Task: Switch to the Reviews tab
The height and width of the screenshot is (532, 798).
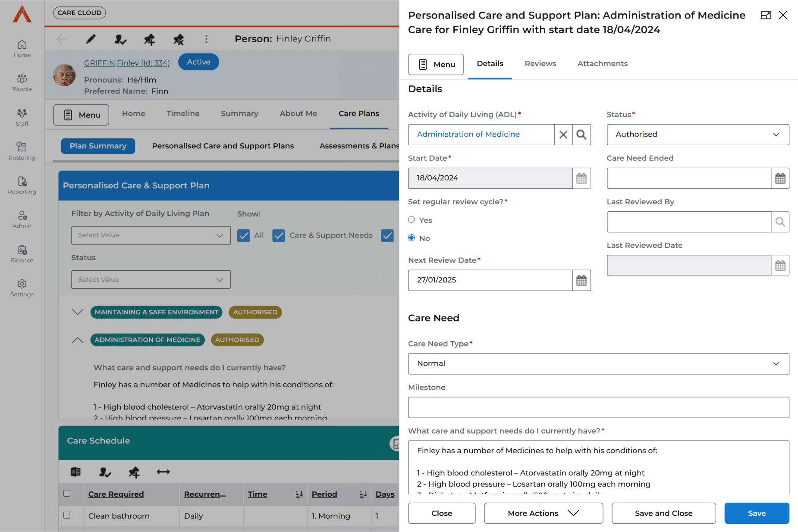Action: (540, 64)
